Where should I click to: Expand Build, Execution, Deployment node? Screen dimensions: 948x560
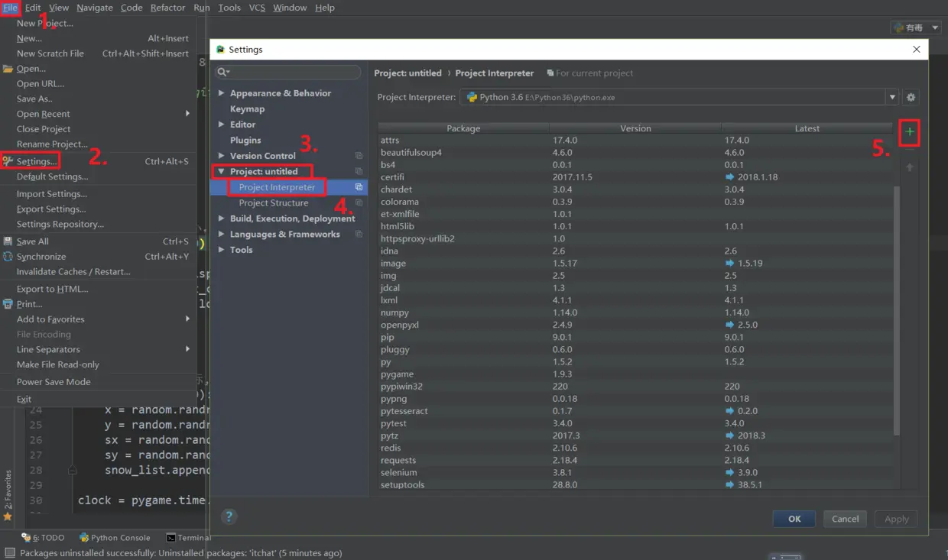pyautogui.click(x=222, y=218)
